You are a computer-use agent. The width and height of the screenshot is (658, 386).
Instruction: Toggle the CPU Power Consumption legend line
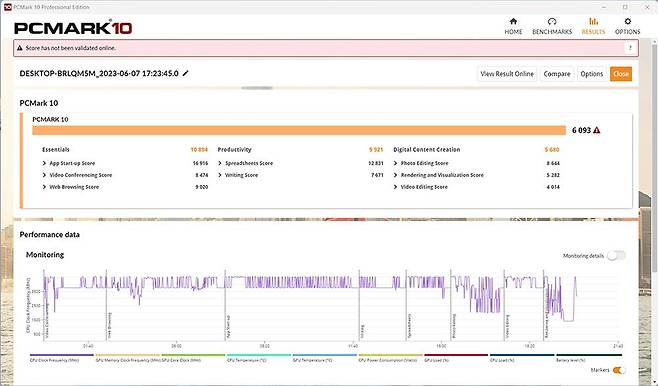391,355
